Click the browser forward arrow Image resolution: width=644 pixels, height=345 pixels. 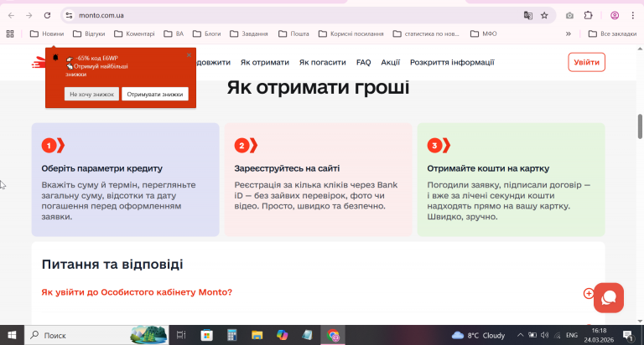pyautogui.click(x=29, y=16)
